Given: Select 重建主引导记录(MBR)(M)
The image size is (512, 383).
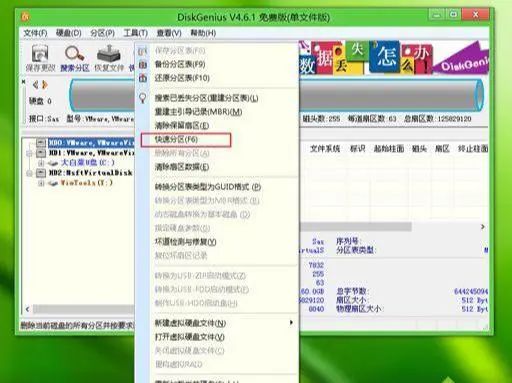Looking at the screenshot, I should (198, 112).
